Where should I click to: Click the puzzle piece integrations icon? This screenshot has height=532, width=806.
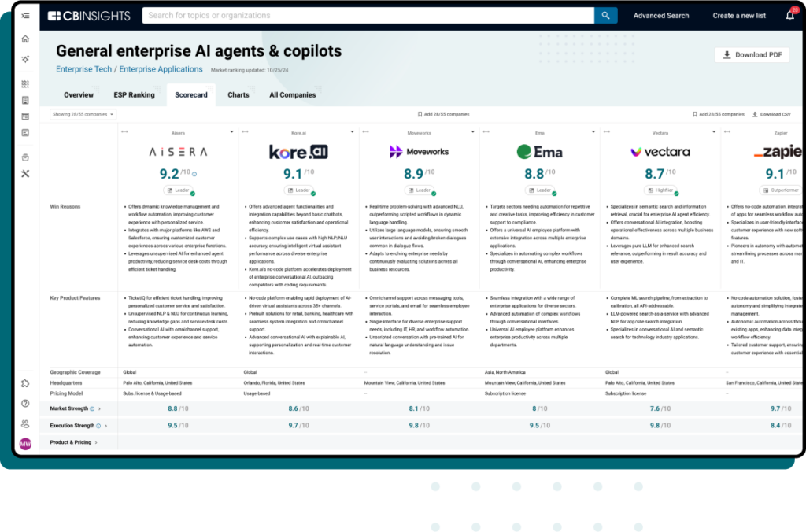(25, 383)
